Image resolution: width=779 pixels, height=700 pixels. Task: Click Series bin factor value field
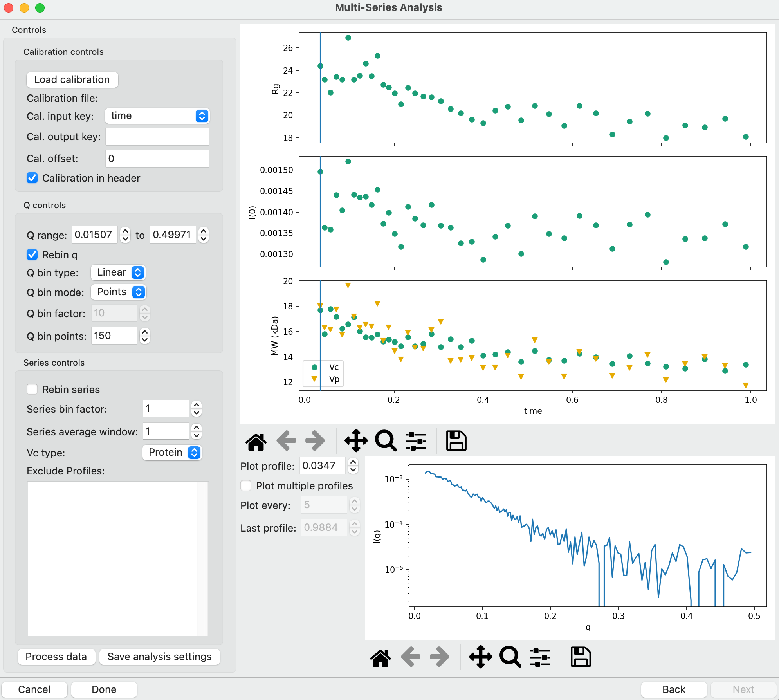click(166, 408)
